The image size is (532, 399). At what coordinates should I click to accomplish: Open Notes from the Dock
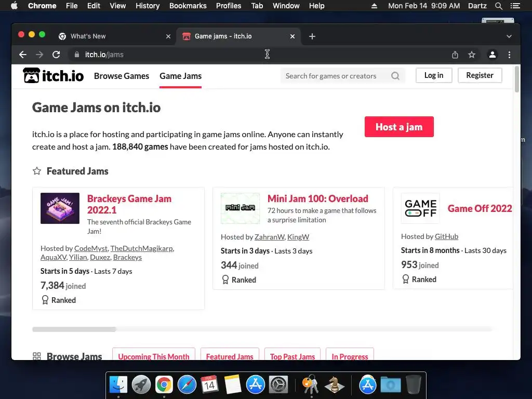click(x=232, y=385)
